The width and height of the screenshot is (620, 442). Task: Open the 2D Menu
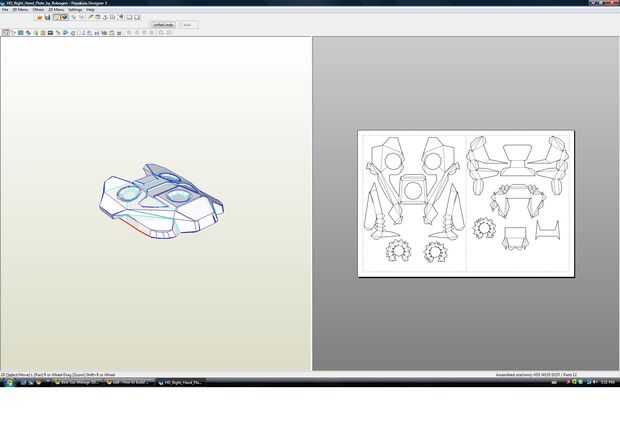click(x=56, y=9)
